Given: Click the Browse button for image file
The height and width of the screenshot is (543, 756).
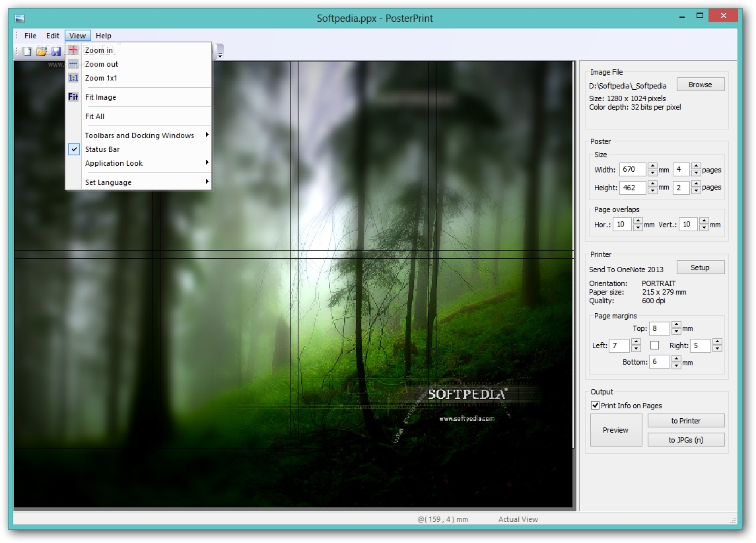Looking at the screenshot, I should (x=700, y=85).
